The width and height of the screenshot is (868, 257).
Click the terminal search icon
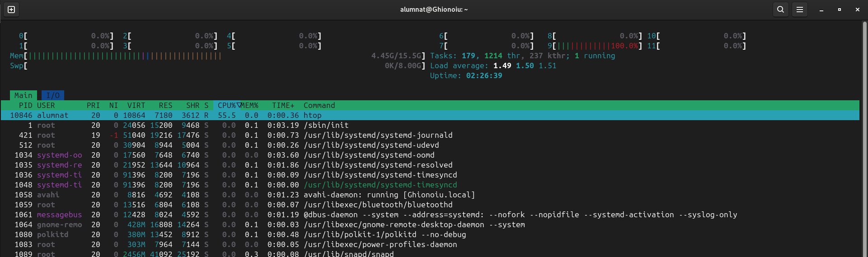780,9
